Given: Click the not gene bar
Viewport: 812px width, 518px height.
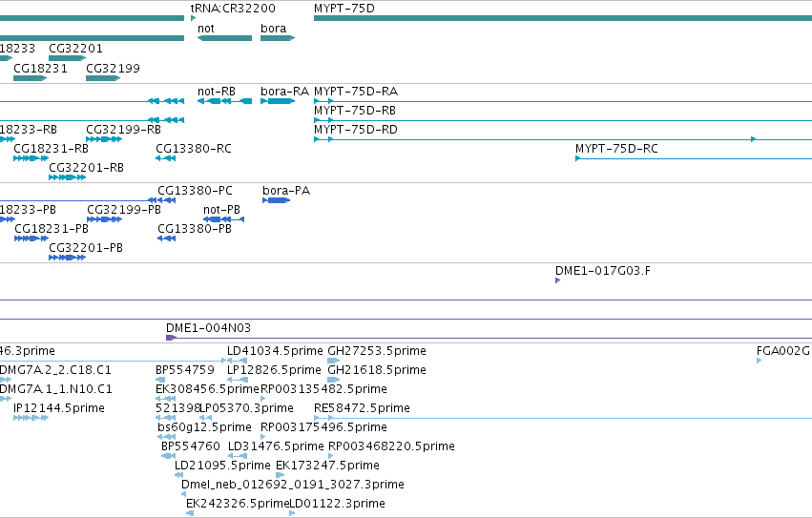Looking at the screenshot, I should pyautogui.click(x=225, y=38).
